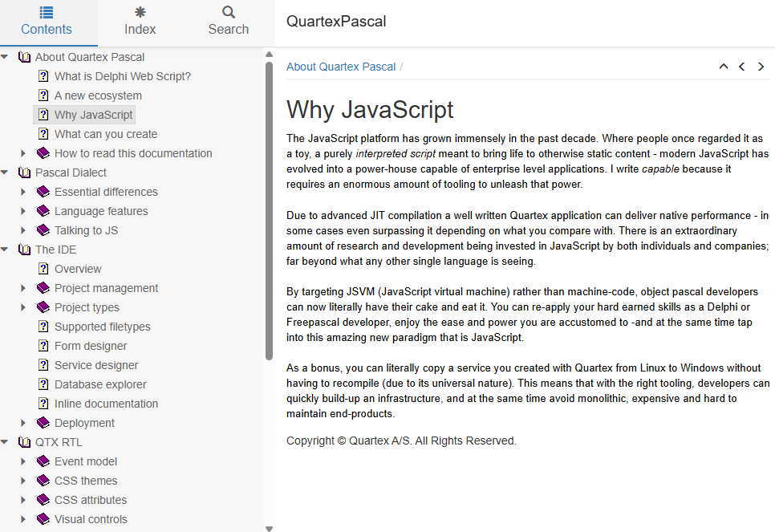Go to next topic using right chevron
The height and width of the screenshot is (532, 775).
[x=761, y=67]
